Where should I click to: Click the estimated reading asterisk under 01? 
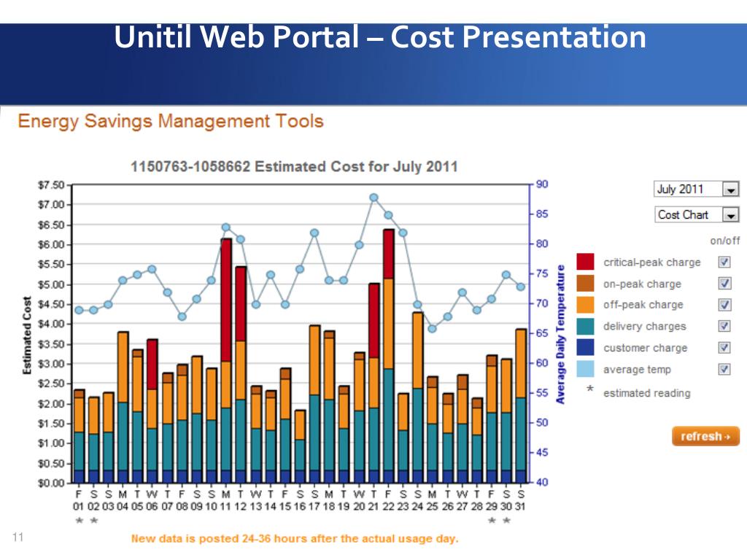[80, 521]
